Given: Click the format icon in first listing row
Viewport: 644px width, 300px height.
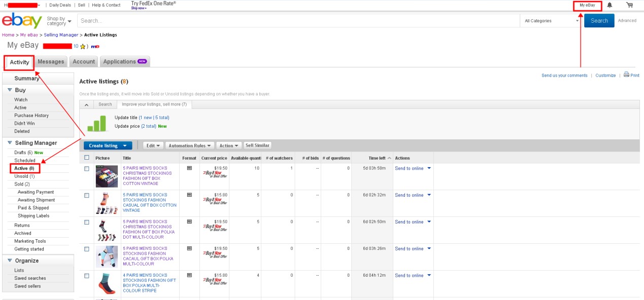Looking at the screenshot, I should tap(189, 168).
